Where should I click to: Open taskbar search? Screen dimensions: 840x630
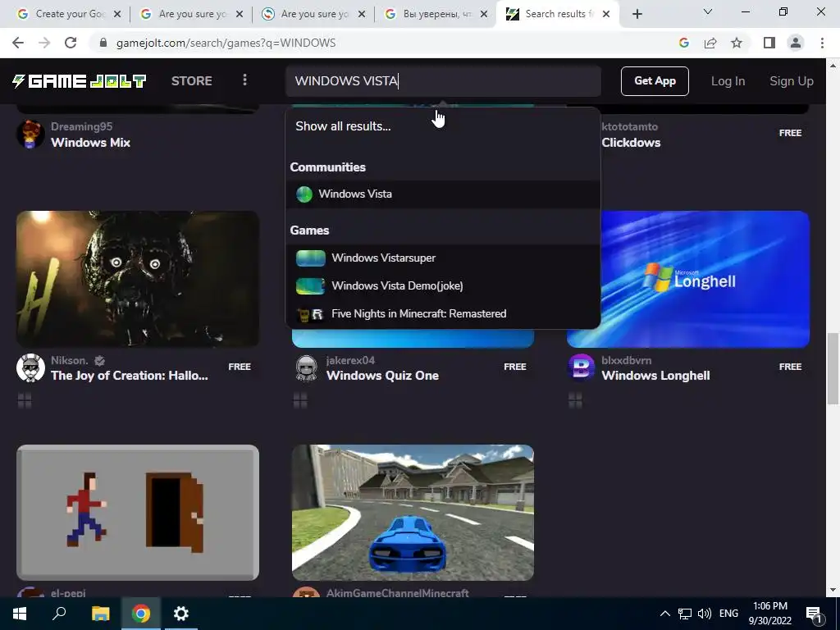point(59,614)
